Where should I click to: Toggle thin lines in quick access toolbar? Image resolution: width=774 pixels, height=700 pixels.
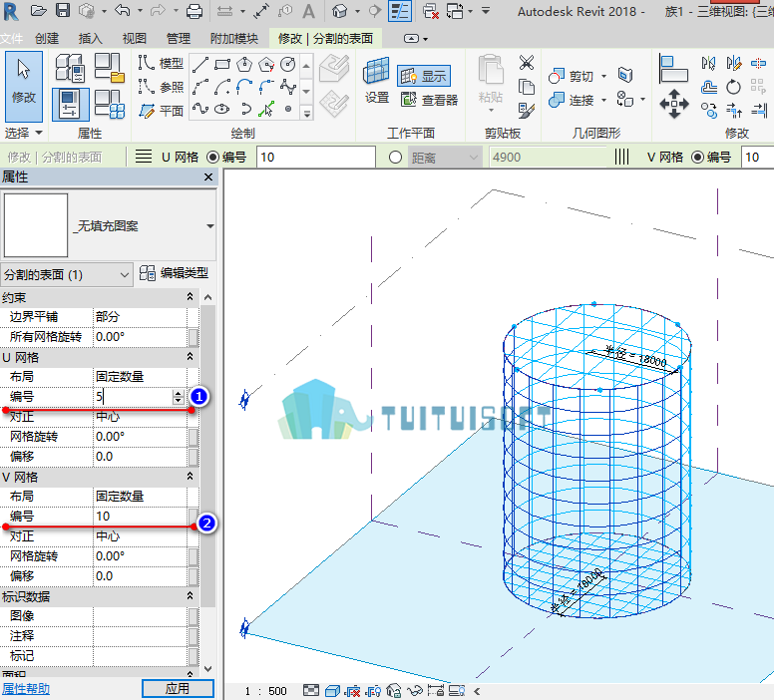[399, 11]
